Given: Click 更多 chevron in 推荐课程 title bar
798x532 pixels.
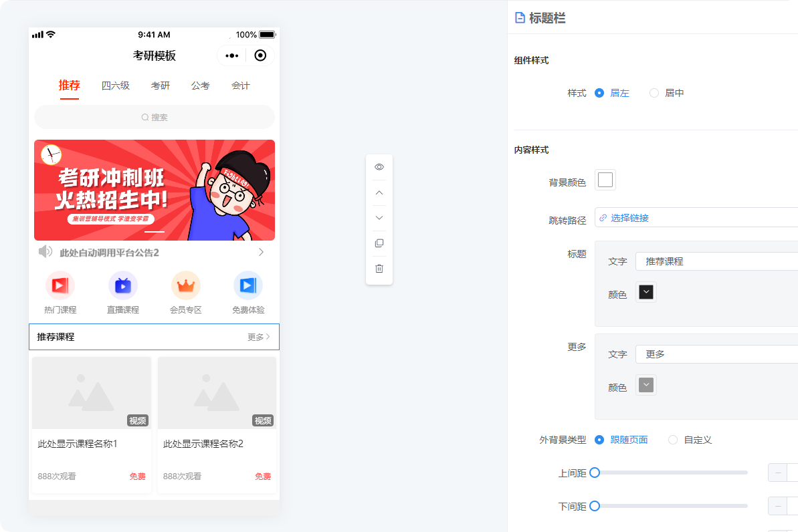Looking at the screenshot, I should click(268, 337).
